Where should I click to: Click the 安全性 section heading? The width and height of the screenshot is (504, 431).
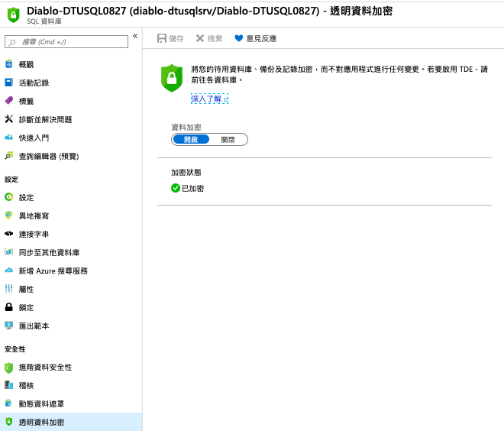click(x=15, y=349)
